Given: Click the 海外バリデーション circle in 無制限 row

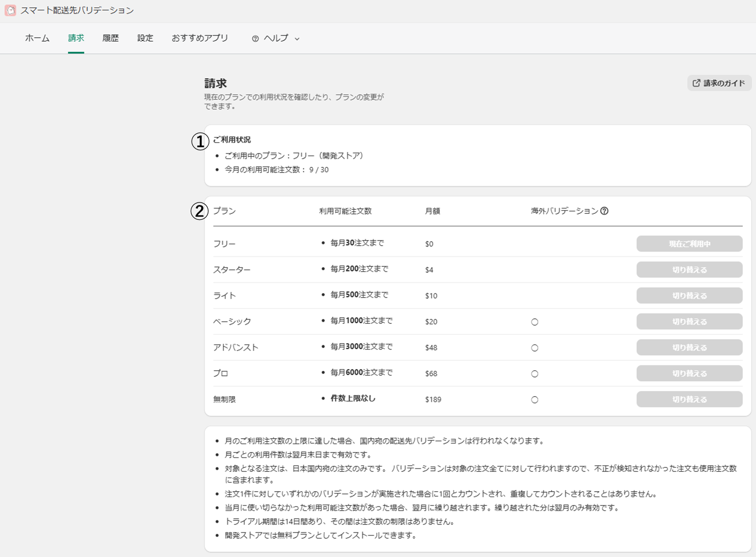Looking at the screenshot, I should 535,400.
